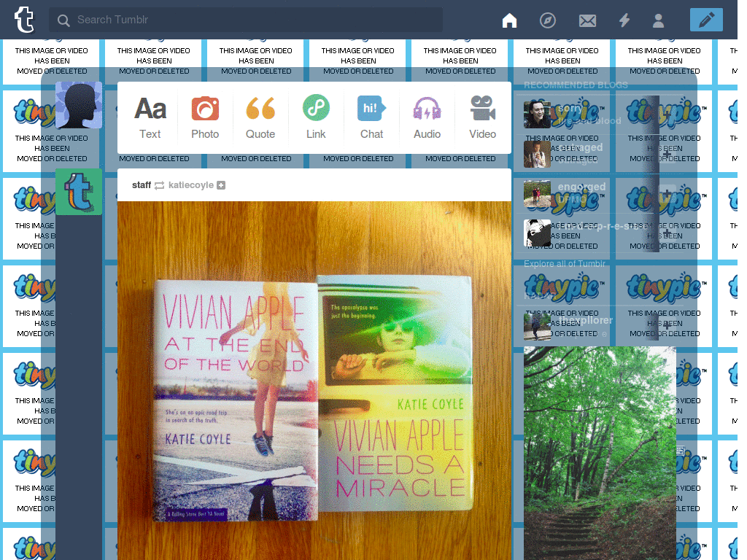Follow the engorged blog
747x560 pixels.
coord(667,193)
